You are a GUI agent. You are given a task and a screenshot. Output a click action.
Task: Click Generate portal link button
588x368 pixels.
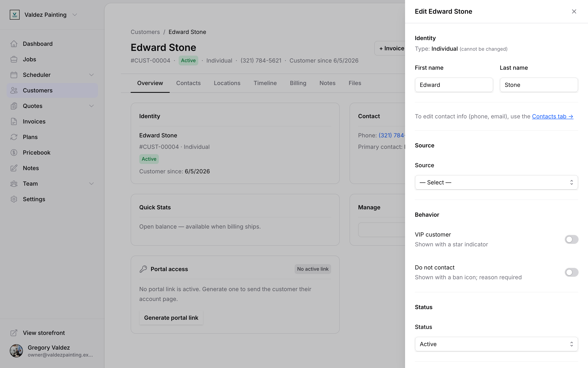click(171, 318)
